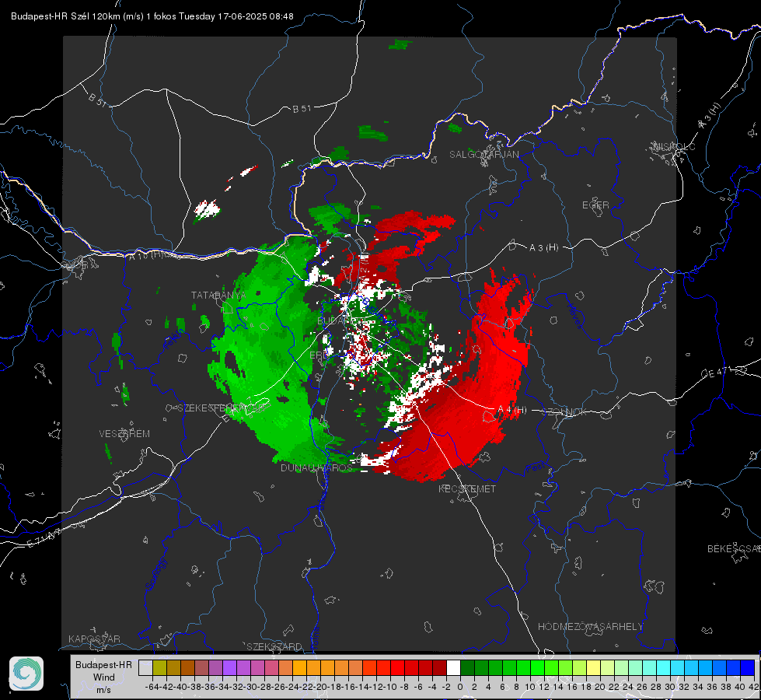Viewport: 761px width, 700px height.
Task: Pick the white swatch in the wind legend
Action: click(453, 667)
